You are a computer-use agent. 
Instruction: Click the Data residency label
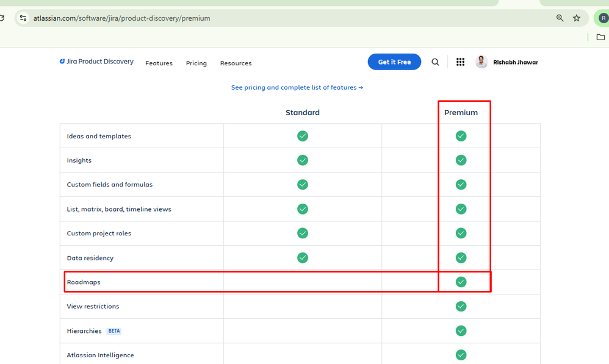pyautogui.click(x=90, y=258)
